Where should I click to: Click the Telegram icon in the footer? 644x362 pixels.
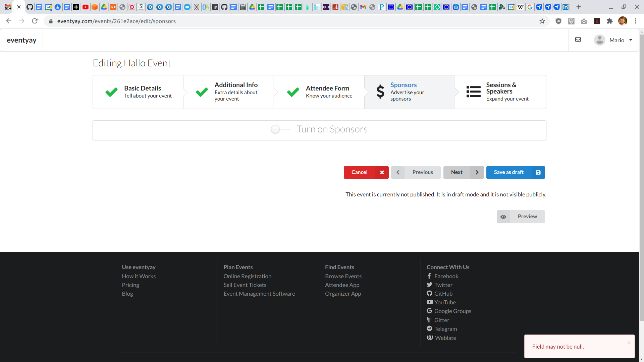430,328
